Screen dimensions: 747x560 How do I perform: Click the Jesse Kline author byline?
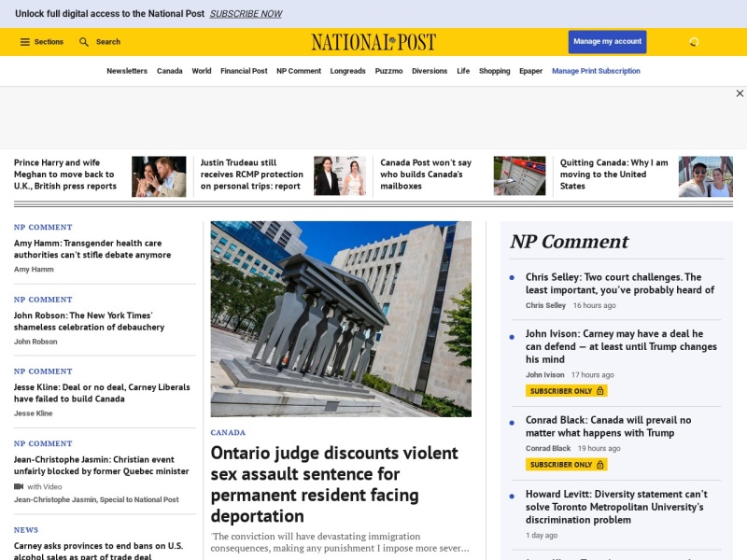[x=34, y=413]
